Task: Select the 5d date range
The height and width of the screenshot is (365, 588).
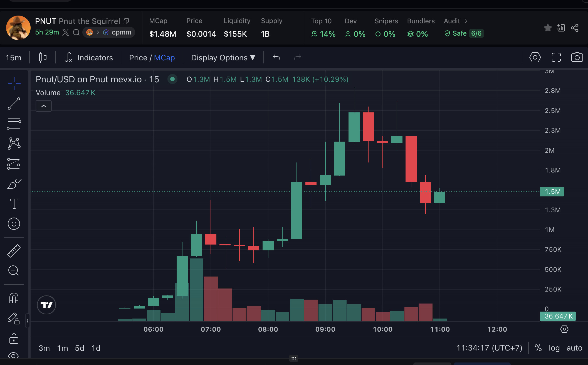Action: point(80,348)
